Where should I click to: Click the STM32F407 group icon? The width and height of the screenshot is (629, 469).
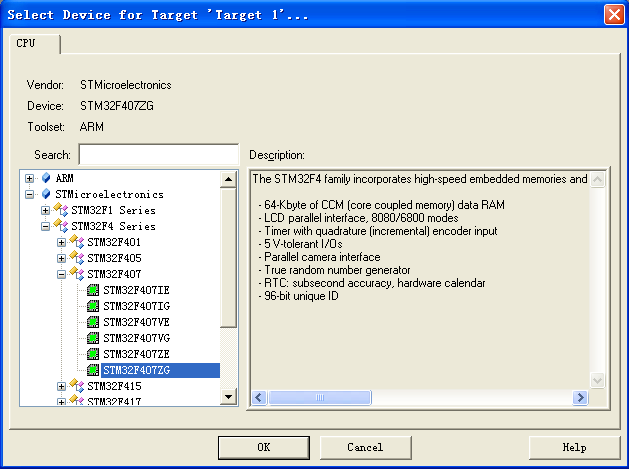pyautogui.click(x=77, y=274)
